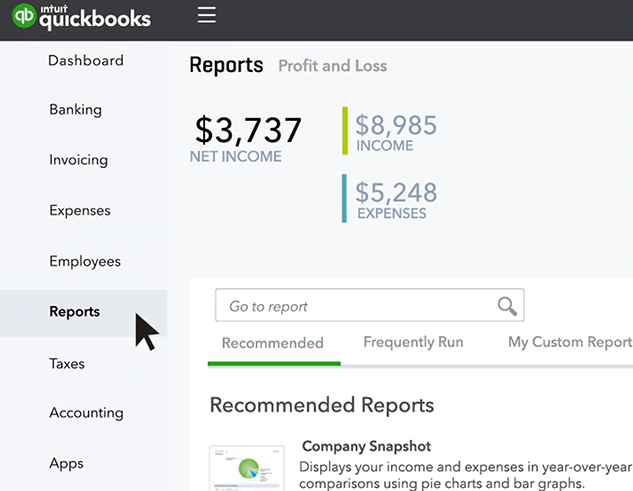Click the Go to report field
The image size is (633, 491).
tap(370, 305)
